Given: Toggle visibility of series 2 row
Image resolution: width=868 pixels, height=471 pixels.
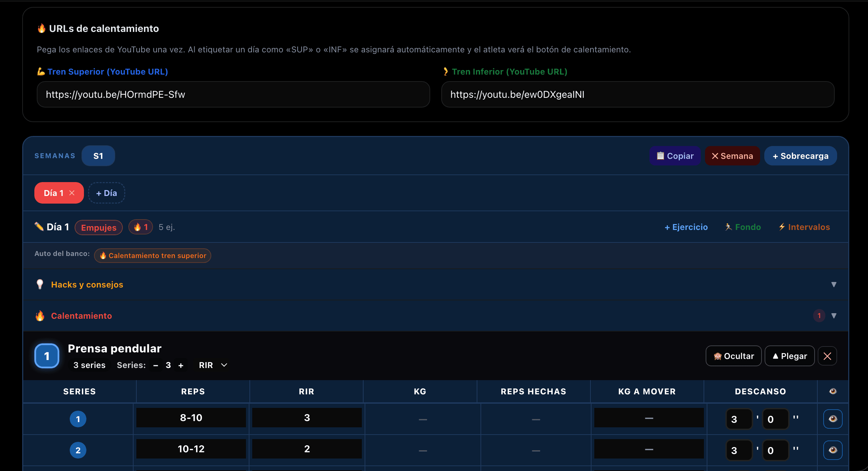Looking at the screenshot, I should (833, 450).
